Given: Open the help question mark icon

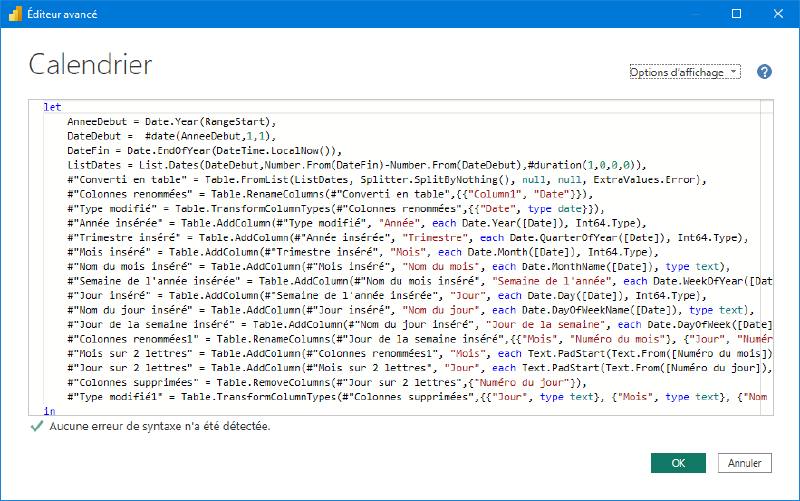Looking at the screenshot, I should pyautogui.click(x=764, y=72).
